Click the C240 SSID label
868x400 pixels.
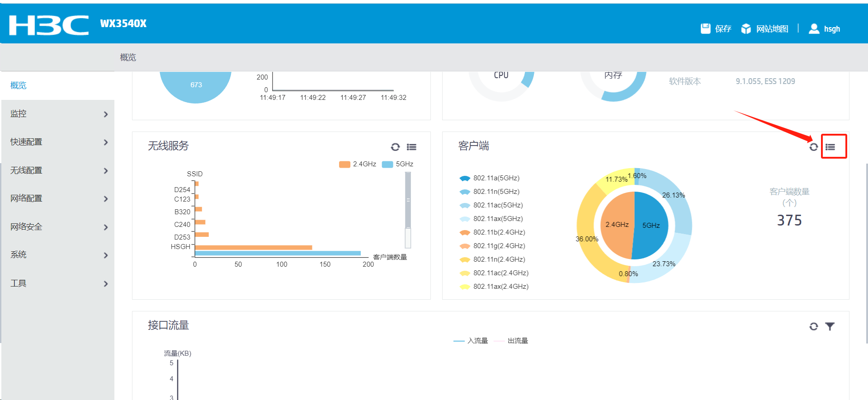point(182,225)
